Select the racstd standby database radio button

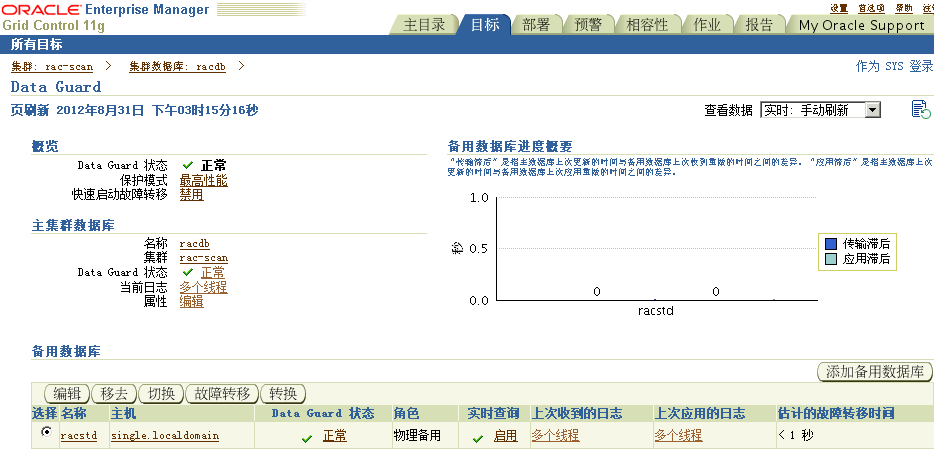tap(46, 432)
